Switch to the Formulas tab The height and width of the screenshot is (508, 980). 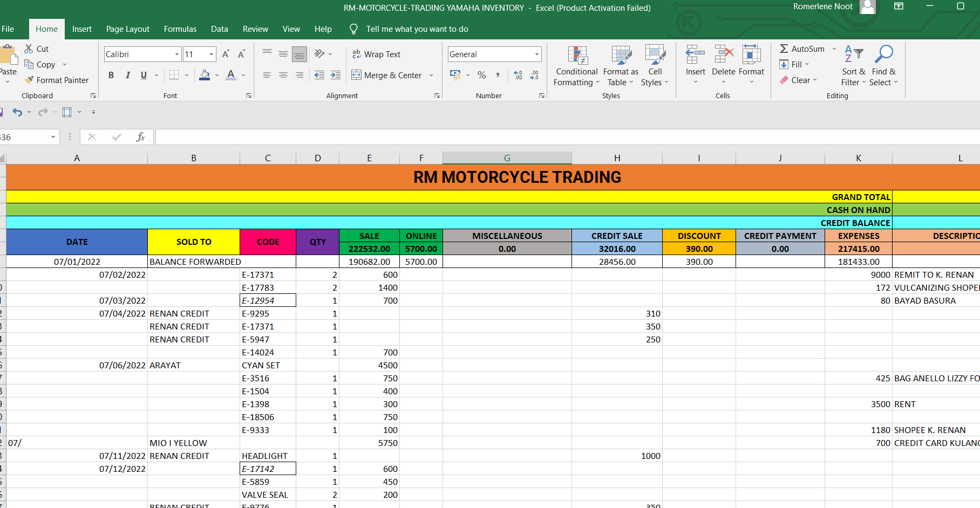point(180,29)
